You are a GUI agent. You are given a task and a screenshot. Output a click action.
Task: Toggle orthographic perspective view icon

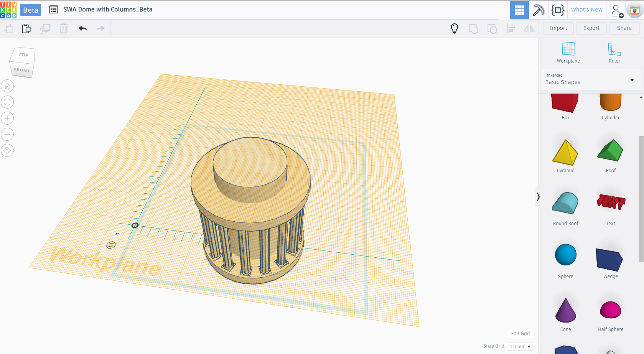coord(7,150)
